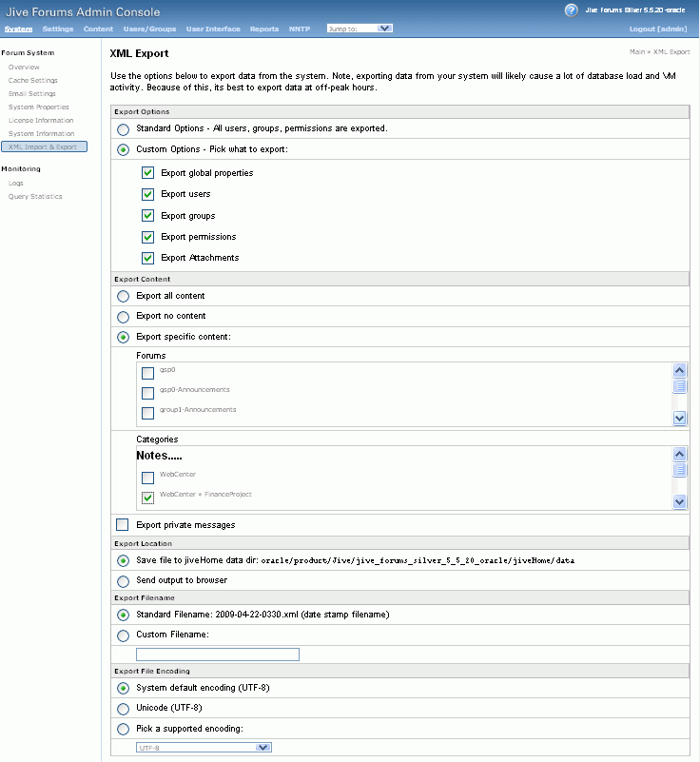
Task: Enable Export private messages
Action: (122, 524)
